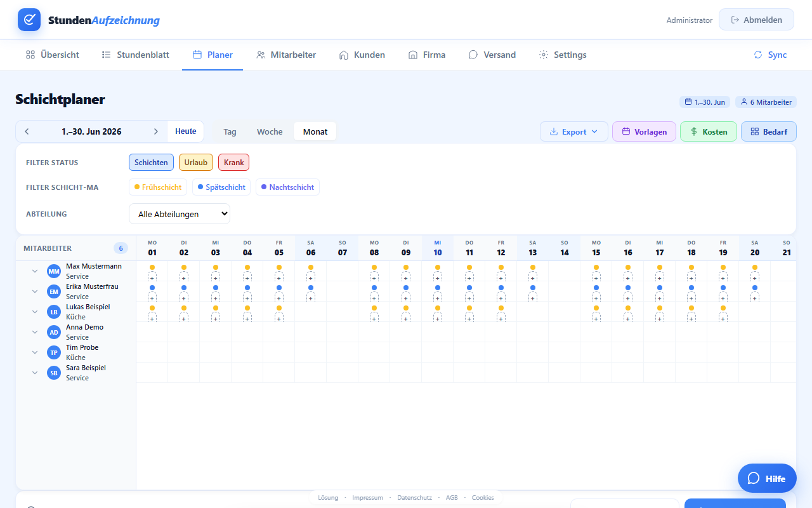The width and height of the screenshot is (812, 508).
Task: Open the Kunden tab
Action: (x=362, y=55)
